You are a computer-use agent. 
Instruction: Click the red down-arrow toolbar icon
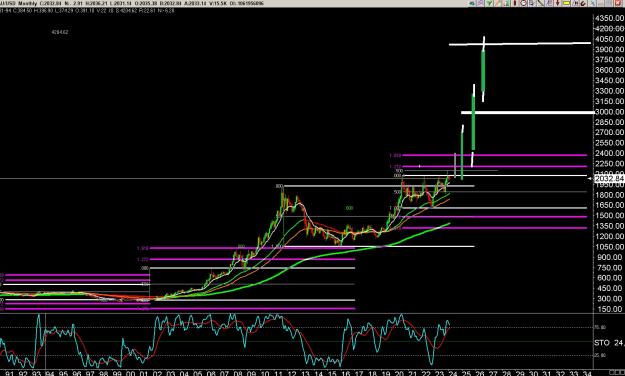click(557, 3)
